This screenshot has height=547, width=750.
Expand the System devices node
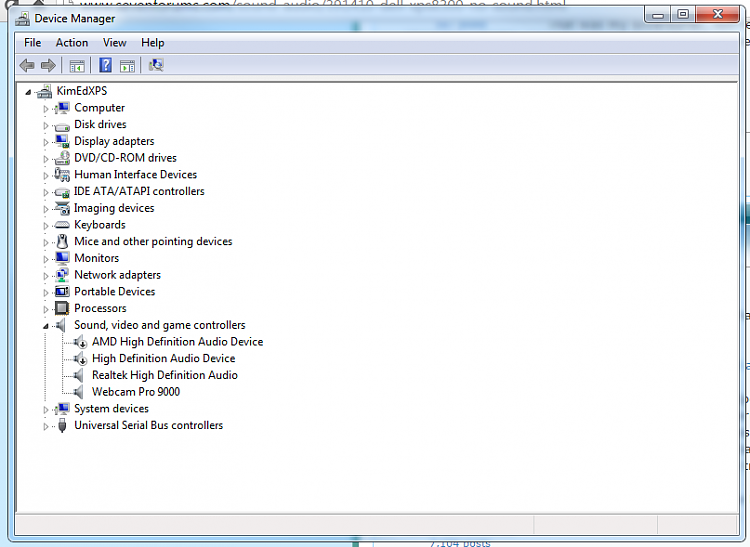46,410
